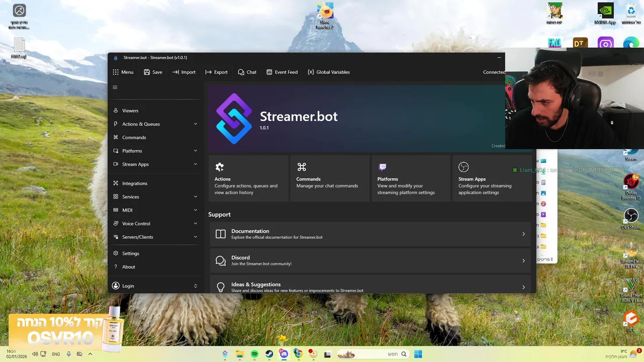Click the taskbar search box

tap(372, 354)
